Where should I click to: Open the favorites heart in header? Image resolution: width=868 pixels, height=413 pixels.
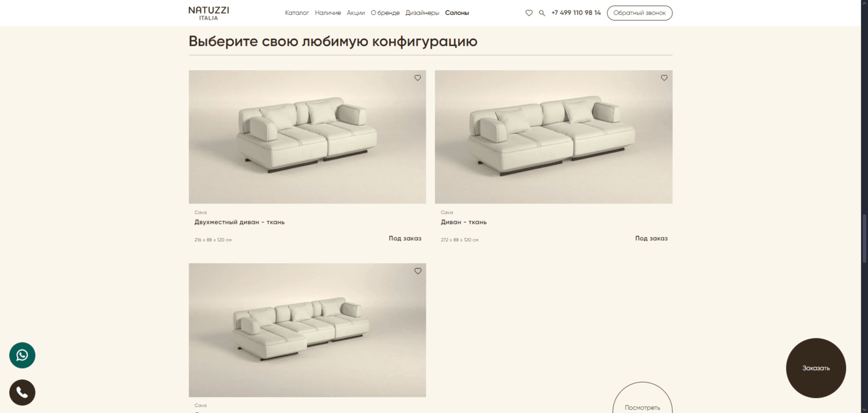(x=529, y=13)
